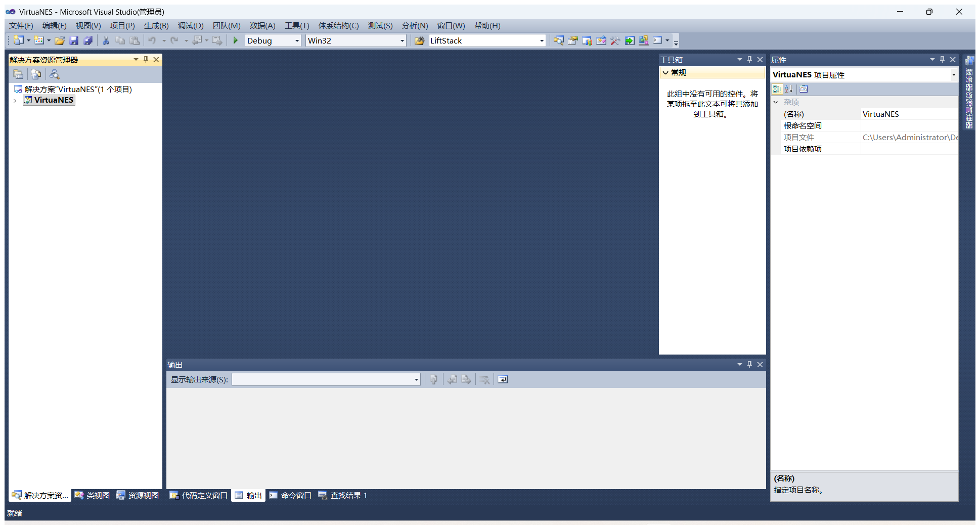Open Solution Explorer from toolbar icon

(558, 40)
